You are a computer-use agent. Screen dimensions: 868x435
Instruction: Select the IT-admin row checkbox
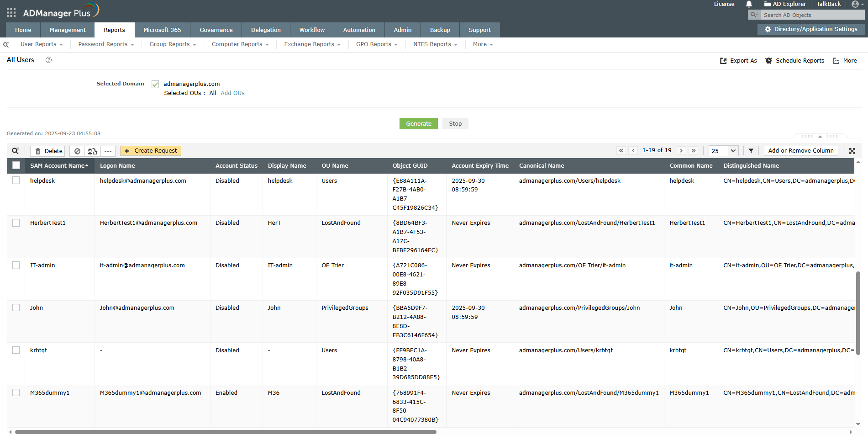tap(16, 265)
